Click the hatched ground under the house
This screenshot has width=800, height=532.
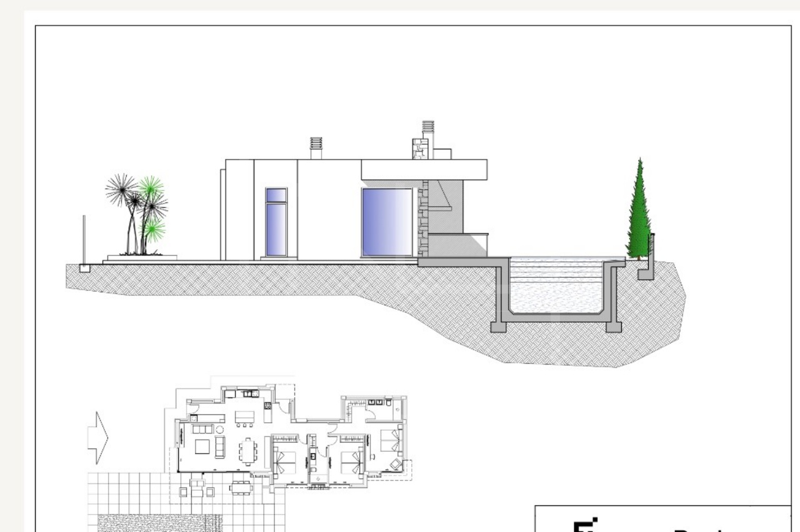[x=281, y=281]
